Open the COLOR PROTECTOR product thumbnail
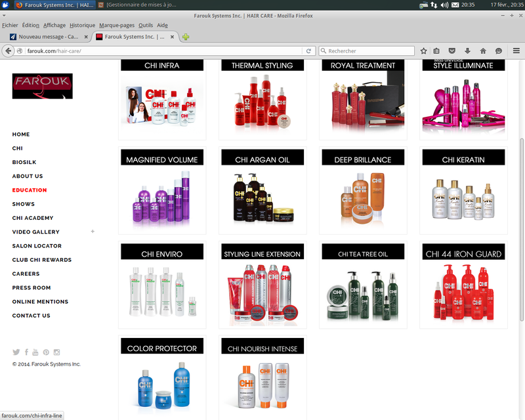Viewport: 525px width, 420px height. coord(162,377)
